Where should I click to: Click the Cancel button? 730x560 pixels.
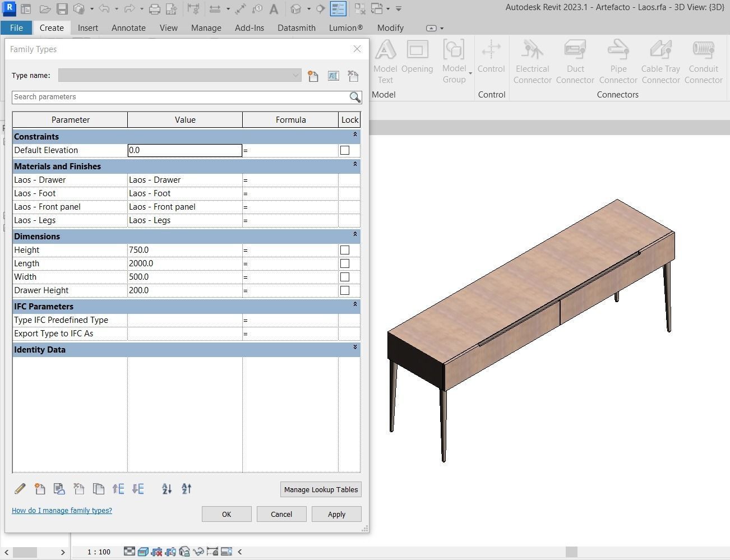281,514
